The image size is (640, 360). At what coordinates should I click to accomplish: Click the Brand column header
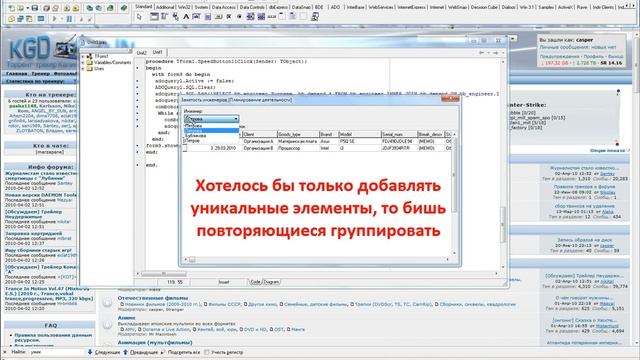coord(329,134)
